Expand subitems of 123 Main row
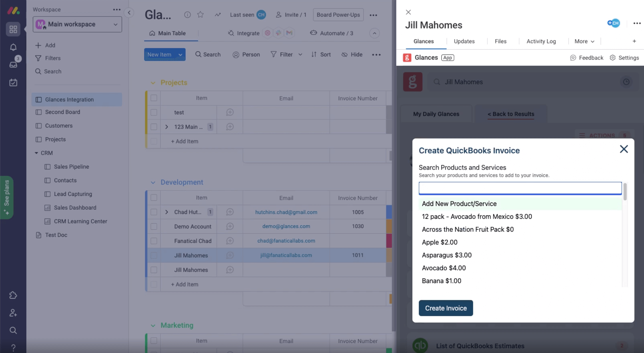Image resolution: width=644 pixels, height=353 pixels. (x=167, y=127)
